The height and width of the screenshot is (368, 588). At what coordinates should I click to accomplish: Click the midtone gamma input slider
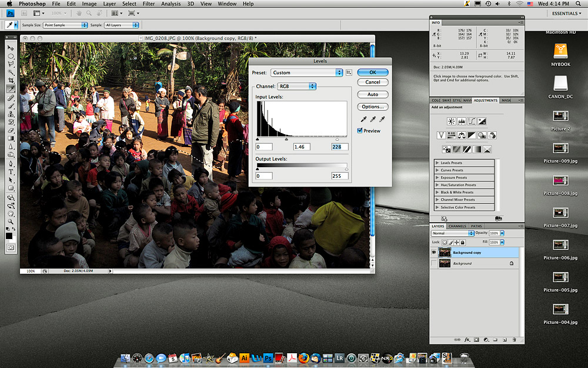(286, 139)
